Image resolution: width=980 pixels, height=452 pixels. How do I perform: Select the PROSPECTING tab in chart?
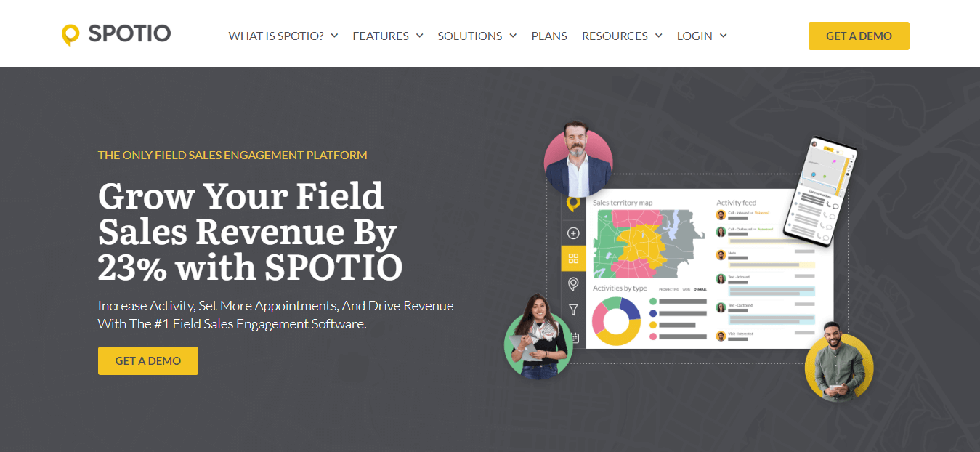[668, 289]
